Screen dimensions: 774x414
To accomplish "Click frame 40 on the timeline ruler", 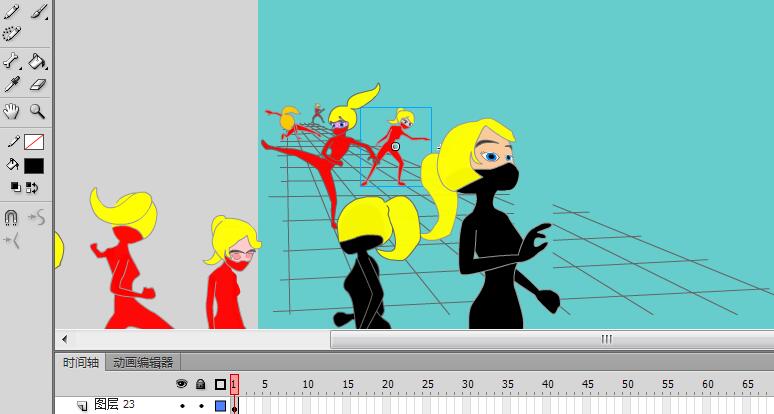I will click(548, 384).
